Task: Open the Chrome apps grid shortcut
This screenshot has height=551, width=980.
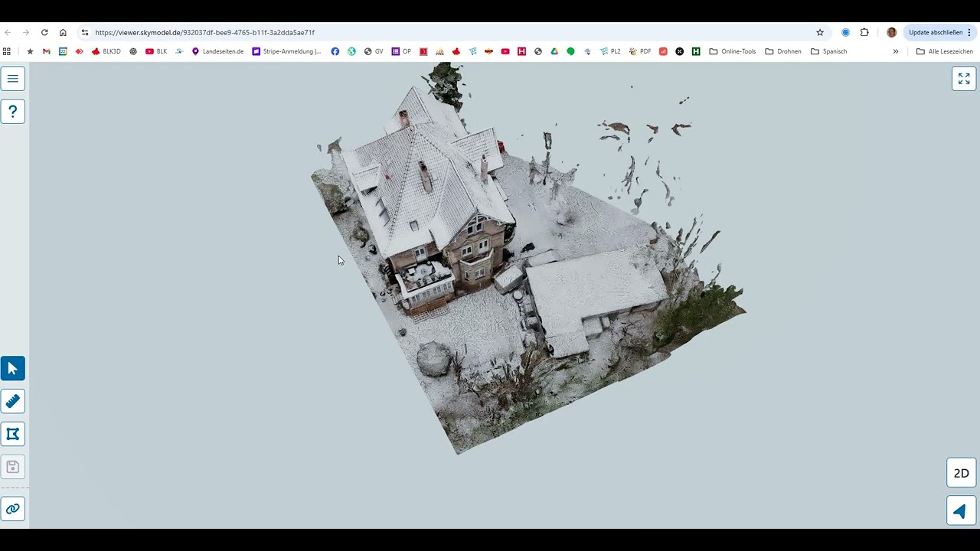Action: [x=7, y=51]
